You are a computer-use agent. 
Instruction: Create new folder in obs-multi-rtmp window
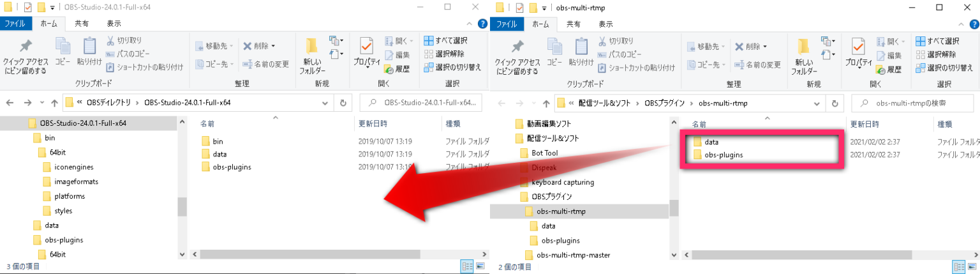click(804, 56)
